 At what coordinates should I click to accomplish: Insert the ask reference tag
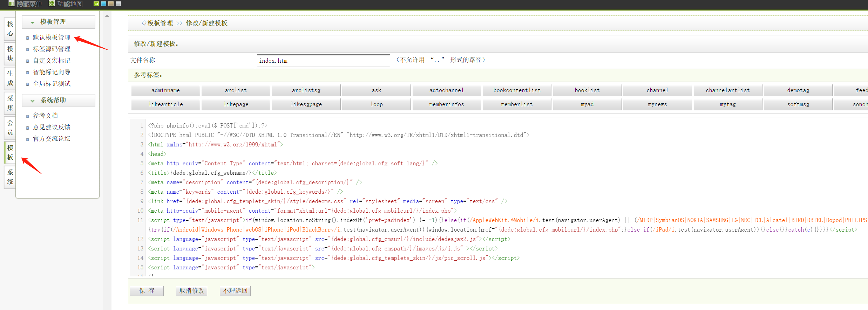tap(377, 90)
